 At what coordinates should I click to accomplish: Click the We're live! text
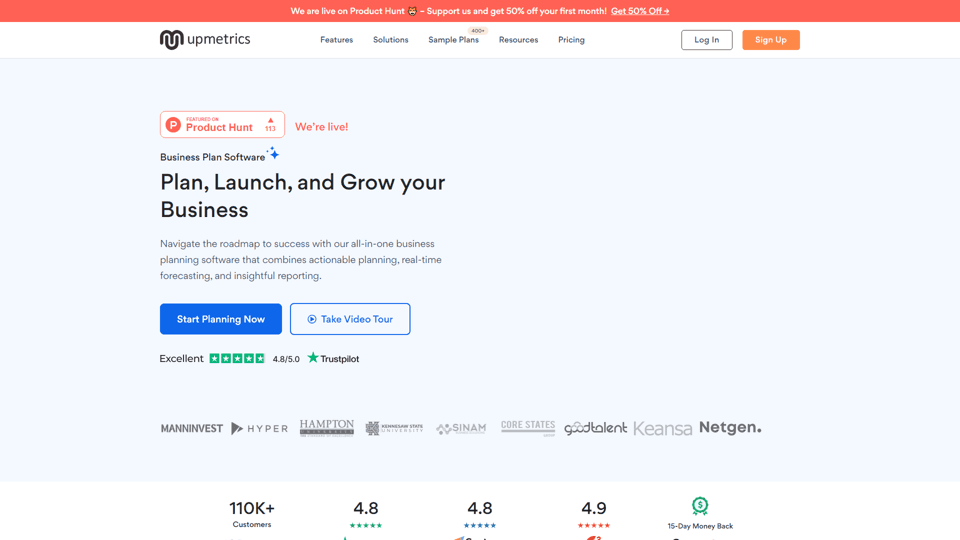(321, 127)
